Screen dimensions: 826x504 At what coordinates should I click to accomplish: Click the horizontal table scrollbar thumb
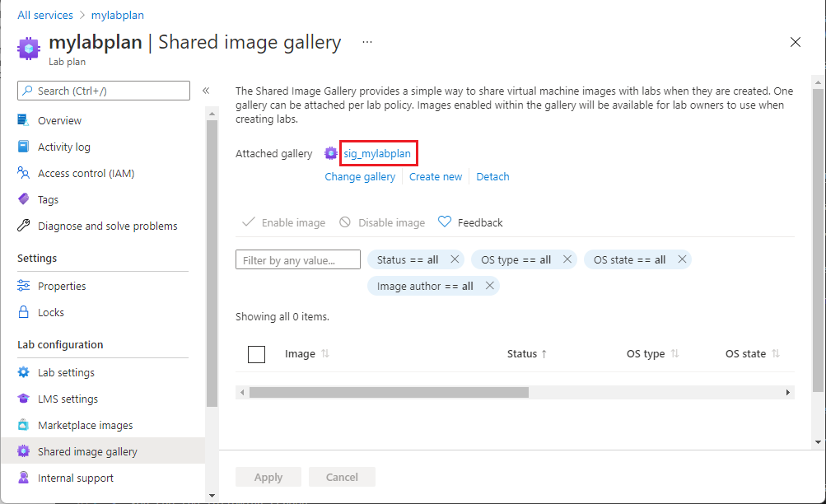click(x=389, y=392)
